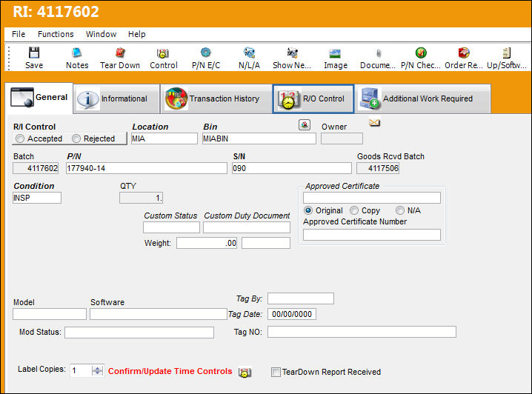
Task: Click the Model input field
Action: click(x=50, y=314)
